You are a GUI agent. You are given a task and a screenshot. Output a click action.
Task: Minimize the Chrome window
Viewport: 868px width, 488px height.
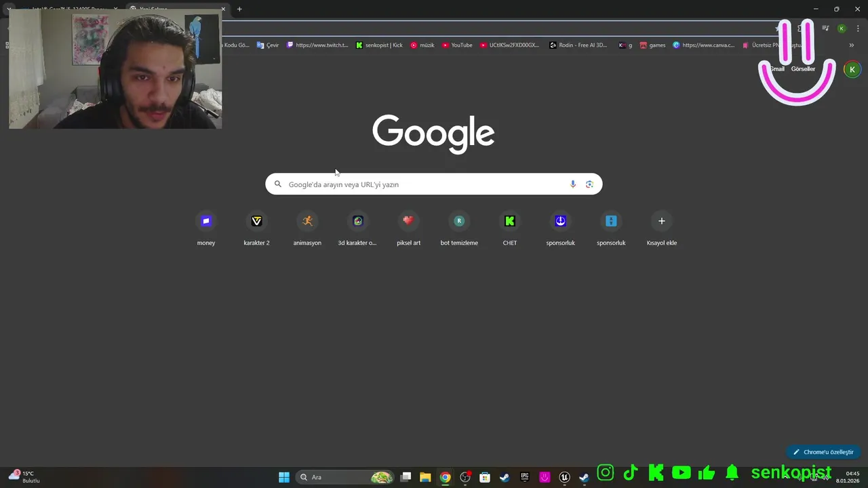tap(816, 9)
